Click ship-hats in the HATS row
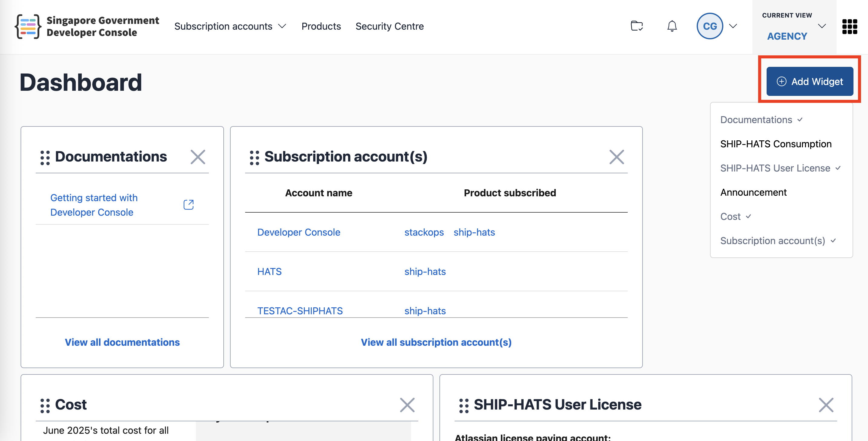The width and height of the screenshot is (868, 441). pos(425,271)
